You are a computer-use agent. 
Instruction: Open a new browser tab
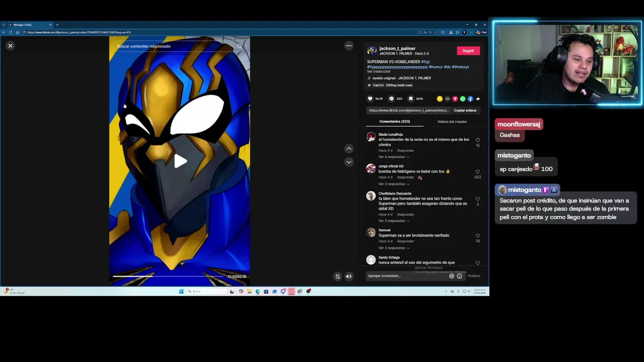point(57,25)
